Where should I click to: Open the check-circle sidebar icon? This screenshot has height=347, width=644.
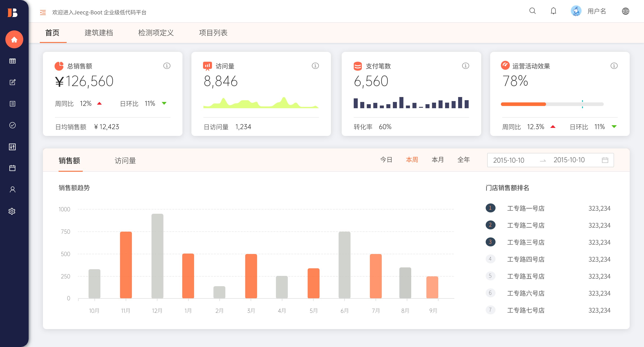point(12,125)
